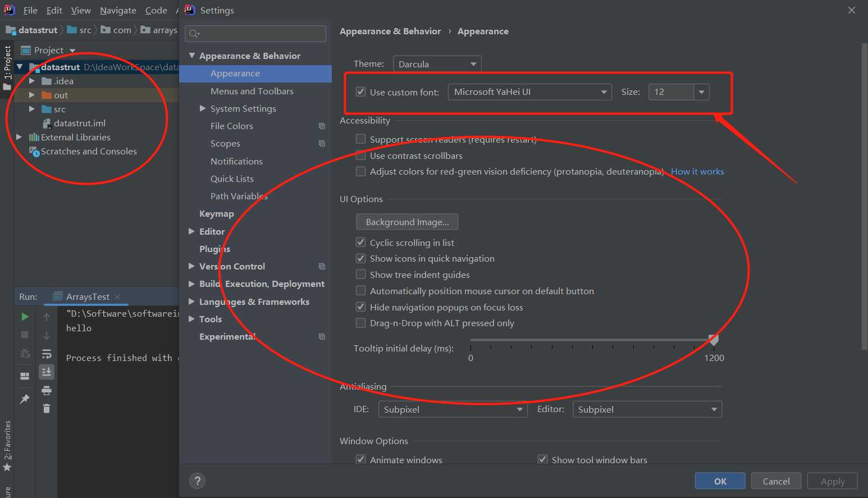Open the 1: Project tool window stripe
Viewport: 868px width, 498px height.
(x=7, y=67)
